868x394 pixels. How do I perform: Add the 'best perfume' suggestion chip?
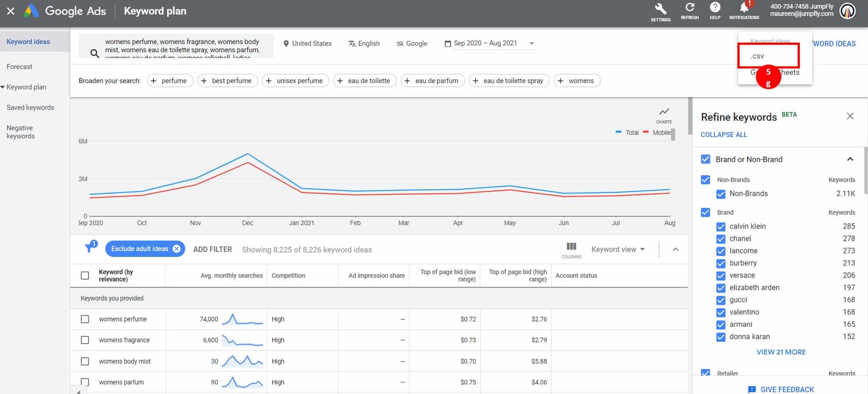click(227, 81)
